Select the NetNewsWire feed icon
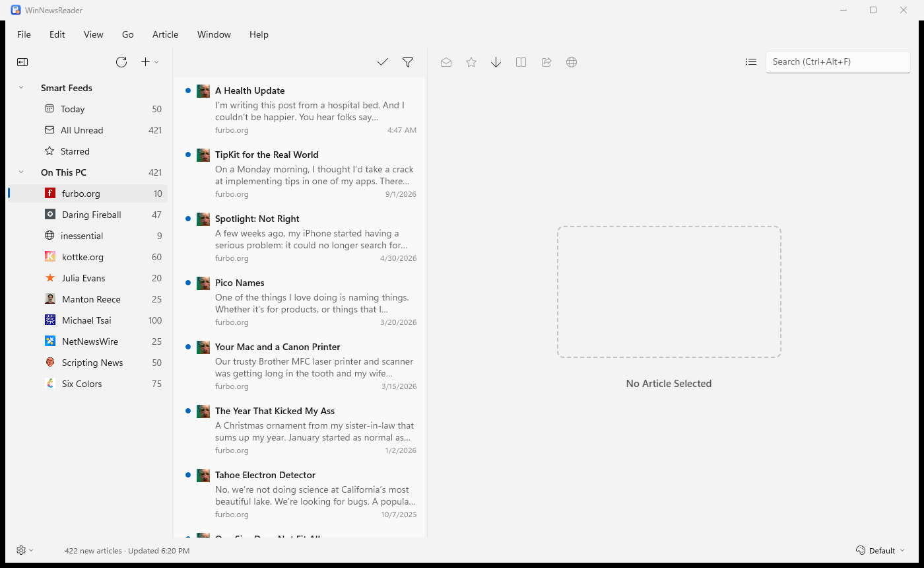This screenshot has width=924, height=568. 50,341
